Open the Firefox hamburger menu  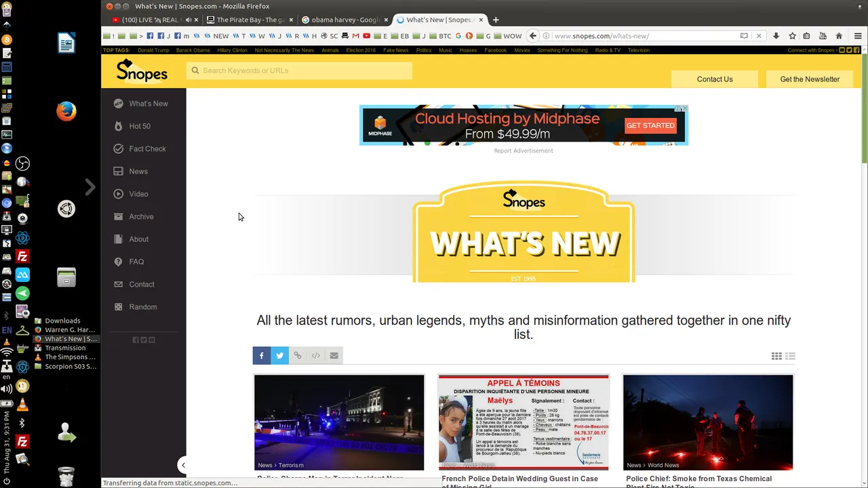858,36
